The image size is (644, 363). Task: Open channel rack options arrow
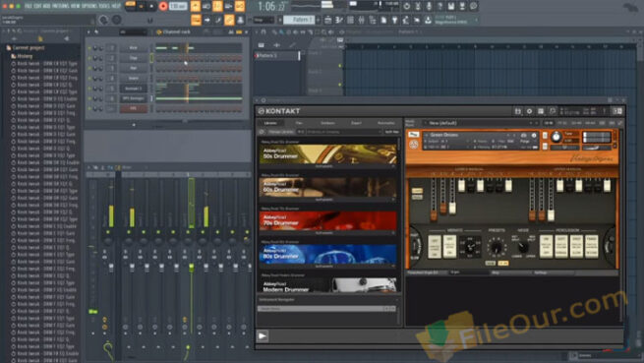(88, 32)
